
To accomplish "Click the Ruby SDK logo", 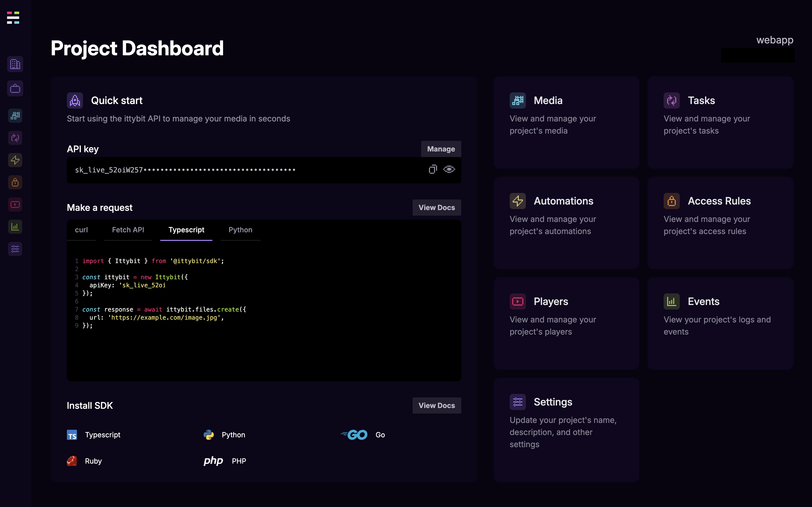I will coord(72,461).
